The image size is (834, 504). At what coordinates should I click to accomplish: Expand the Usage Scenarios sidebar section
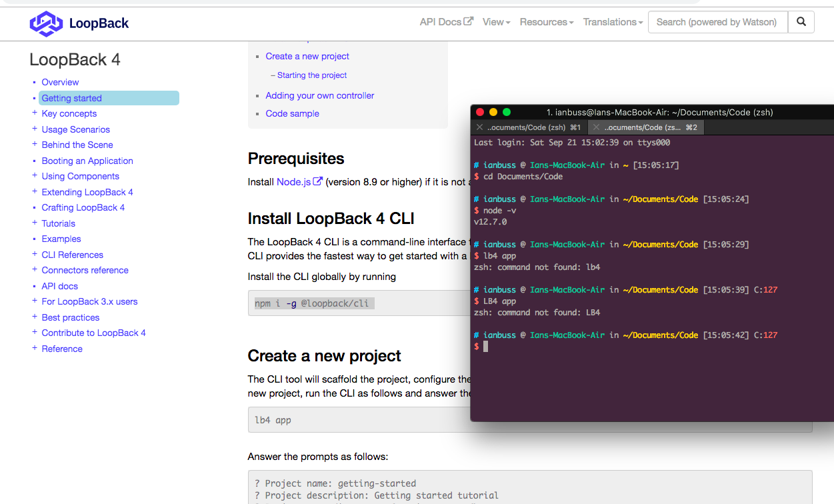point(35,129)
